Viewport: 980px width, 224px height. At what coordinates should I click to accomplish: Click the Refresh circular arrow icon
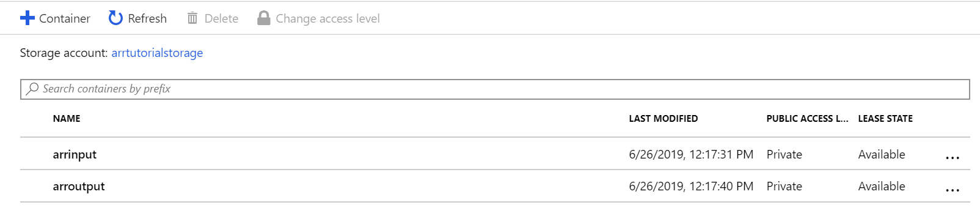115,18
